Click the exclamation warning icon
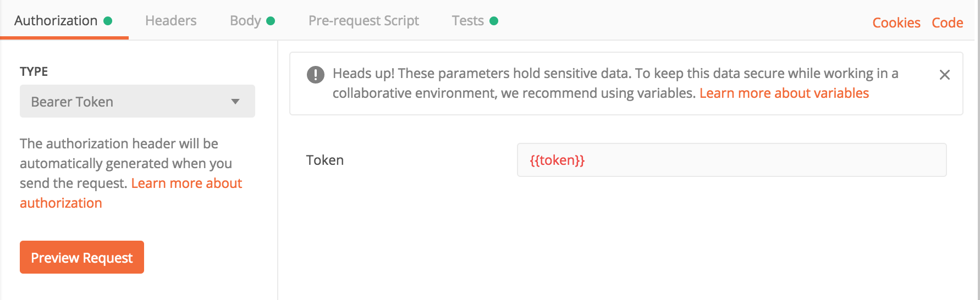 (x=316, y=74)
